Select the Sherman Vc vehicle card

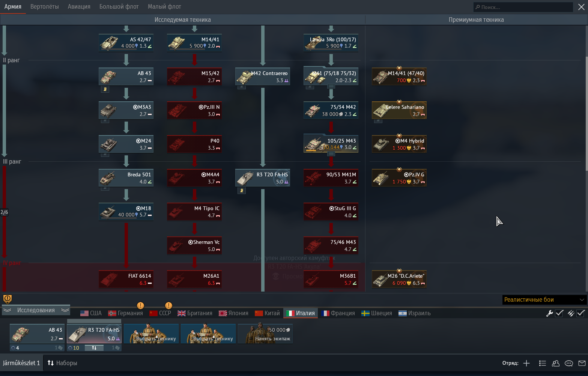[194, 245]
